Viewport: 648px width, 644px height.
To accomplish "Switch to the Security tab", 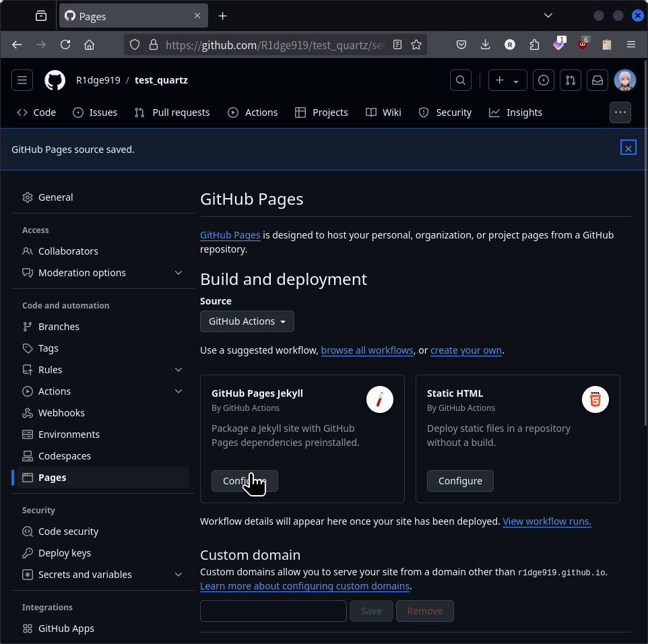I will [445, 112].
